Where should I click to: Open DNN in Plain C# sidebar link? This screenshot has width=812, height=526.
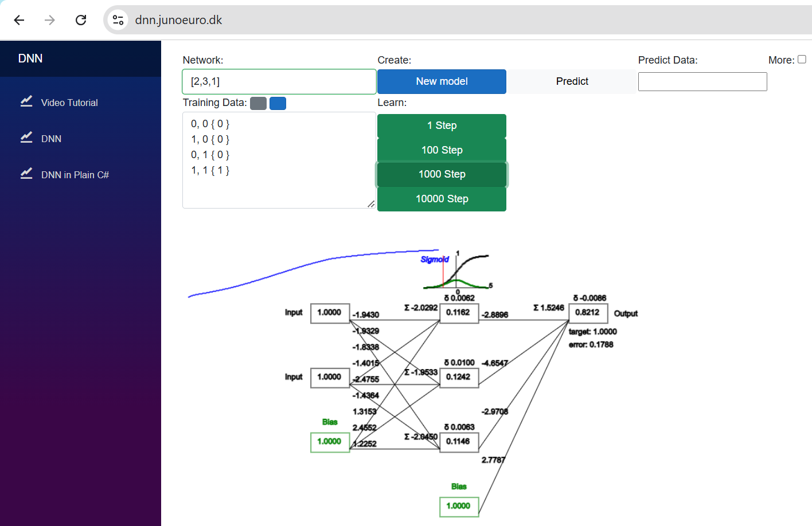click(75, 175)
